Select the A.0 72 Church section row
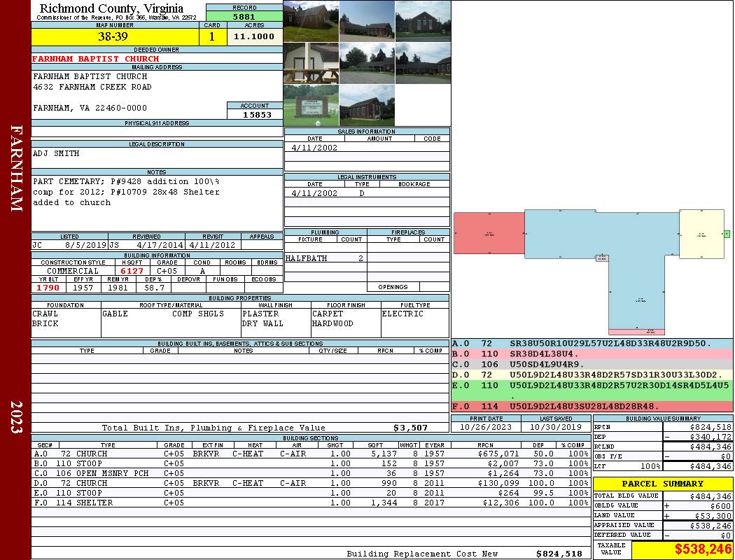This screenshot has width=735, height=560. [x=311, y=454]
